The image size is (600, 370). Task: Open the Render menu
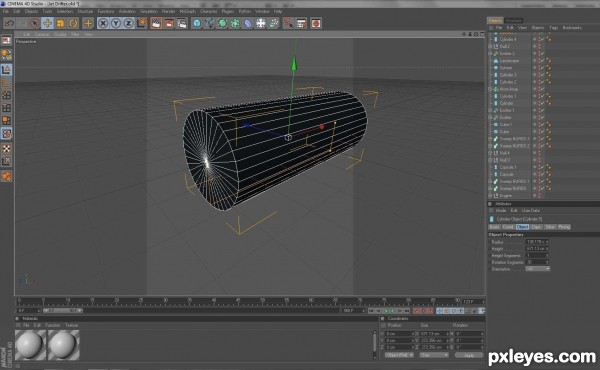coord(168,11)
